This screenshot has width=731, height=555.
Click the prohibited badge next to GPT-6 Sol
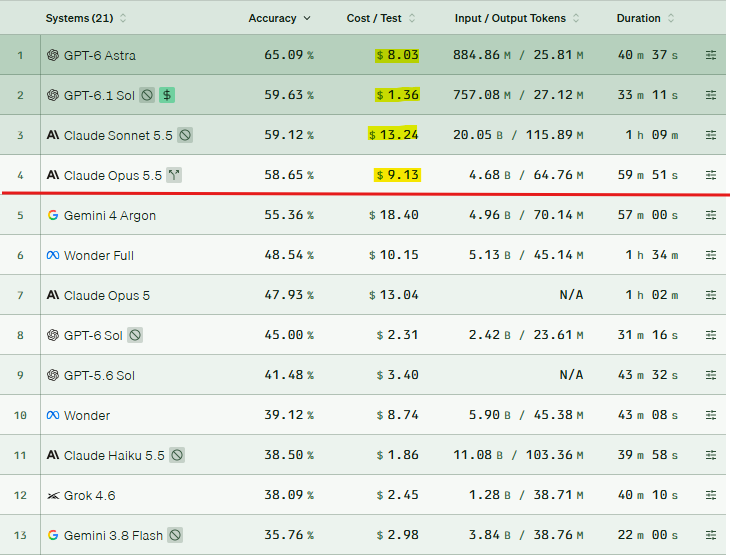coord(135,335)
